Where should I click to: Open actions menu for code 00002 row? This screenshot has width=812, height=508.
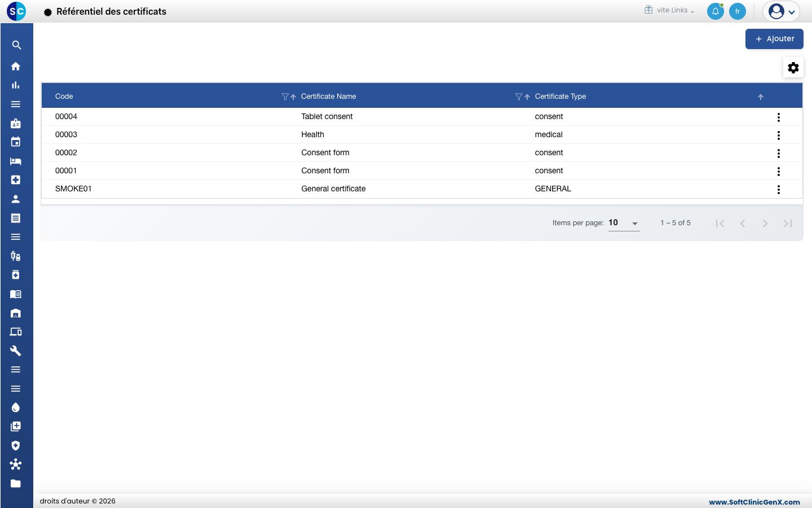tap(779, 154)
